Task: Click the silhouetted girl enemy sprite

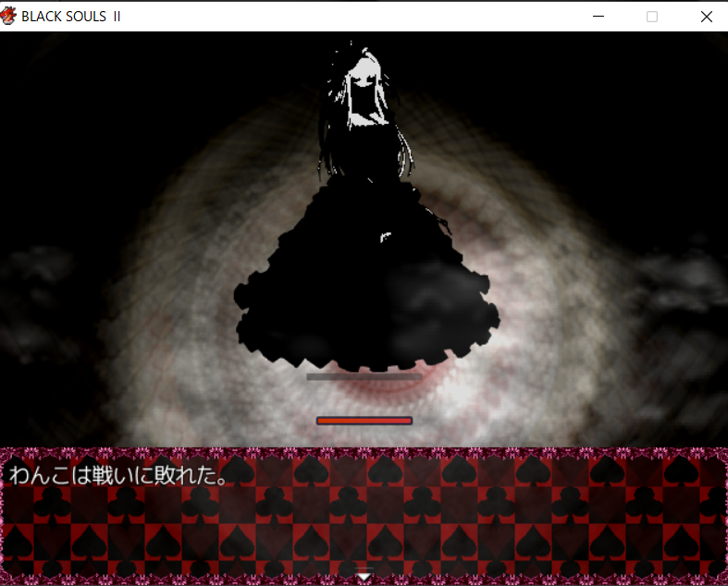Action: [367, 206]
